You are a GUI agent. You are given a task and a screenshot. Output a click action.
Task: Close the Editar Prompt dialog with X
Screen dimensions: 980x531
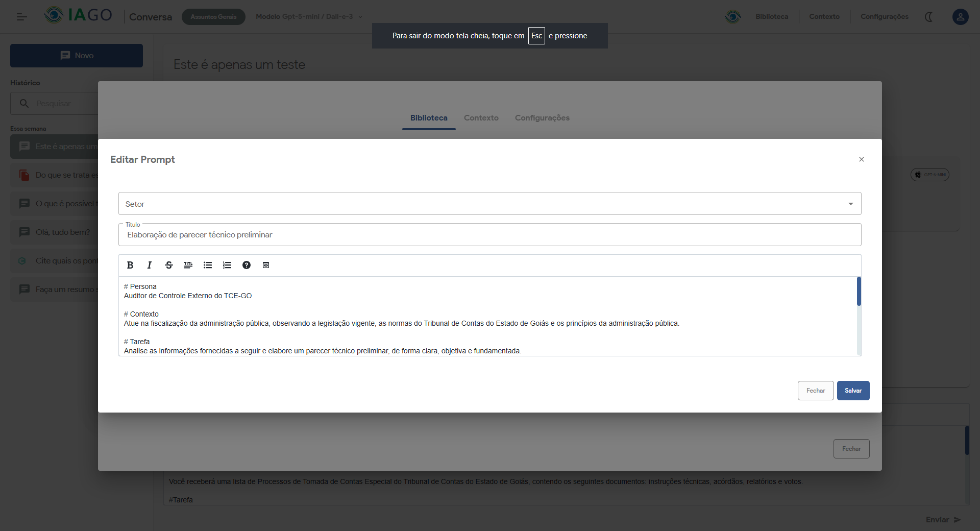pyautogui.click(x=861, y=159)
